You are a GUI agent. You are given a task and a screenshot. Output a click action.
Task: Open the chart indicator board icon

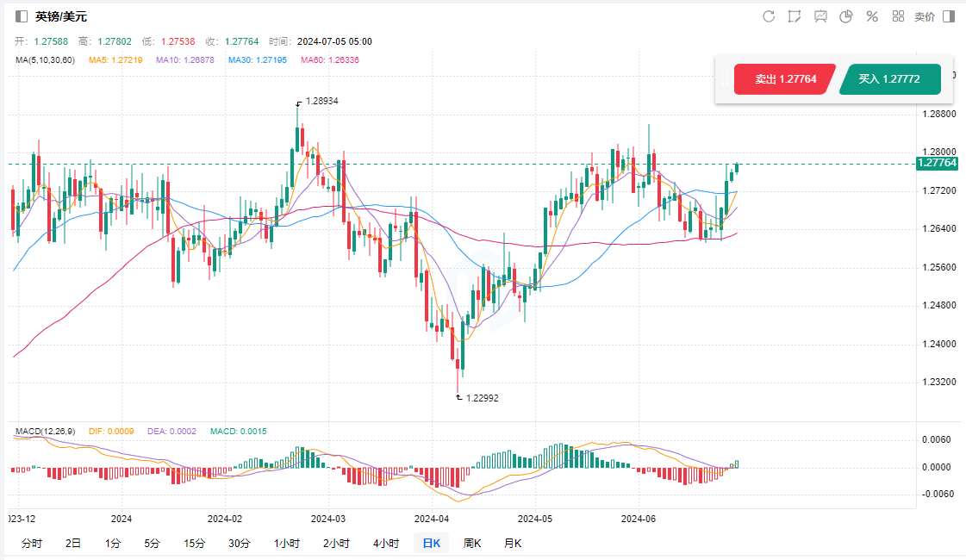(x=820, y=16)
